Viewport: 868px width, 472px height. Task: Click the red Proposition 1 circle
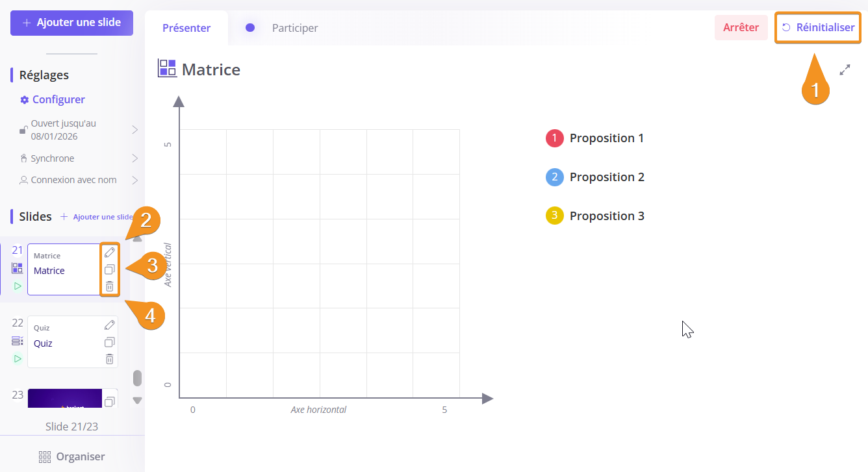click(554, 138)
